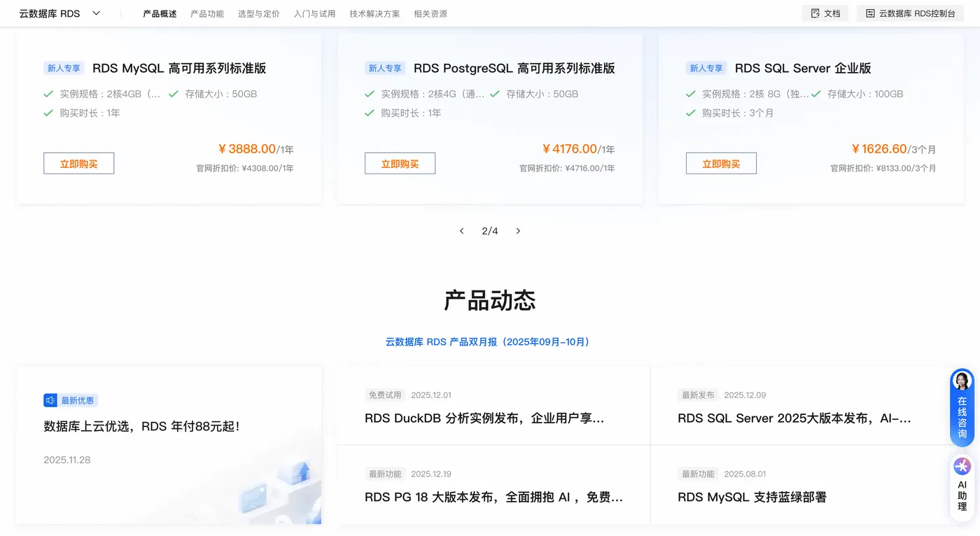Click the 最新优惠 speaker icon
Image resolution: width=980 pixels, height=536 pixels.
50,400
